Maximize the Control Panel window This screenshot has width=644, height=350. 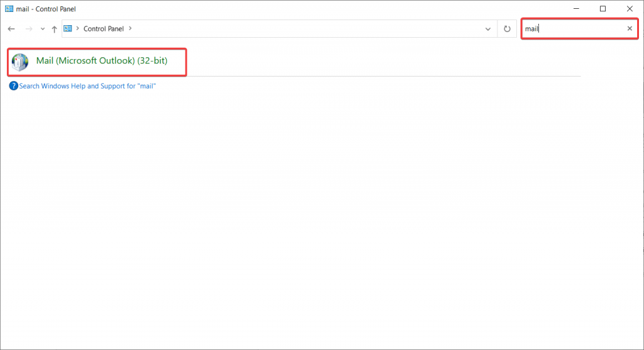click(602, 9)
